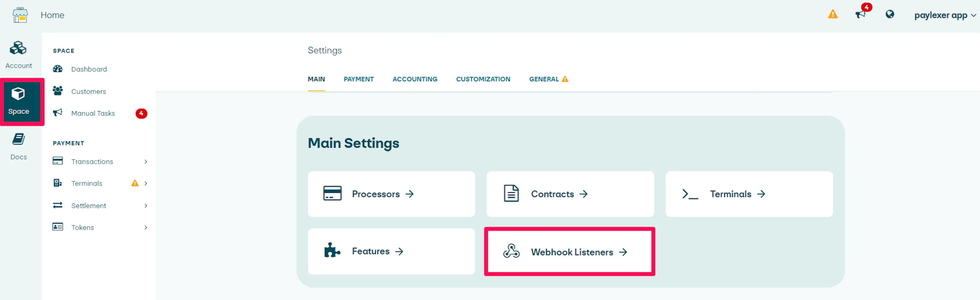The image size is (980, 300).
Task: Open the Features puzzle card
Action: (x=391, y=251)
